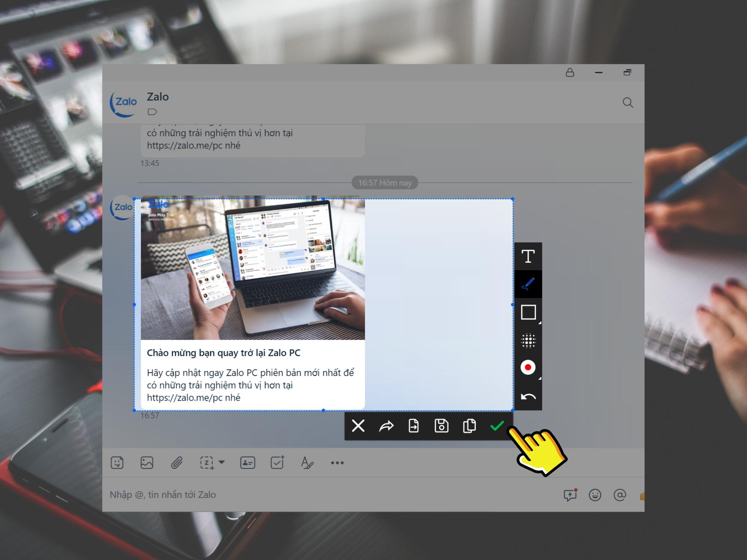Send the capture via the document-arrow icon
Viewport: 747px width, 560px height.
(x=414, y=426)
